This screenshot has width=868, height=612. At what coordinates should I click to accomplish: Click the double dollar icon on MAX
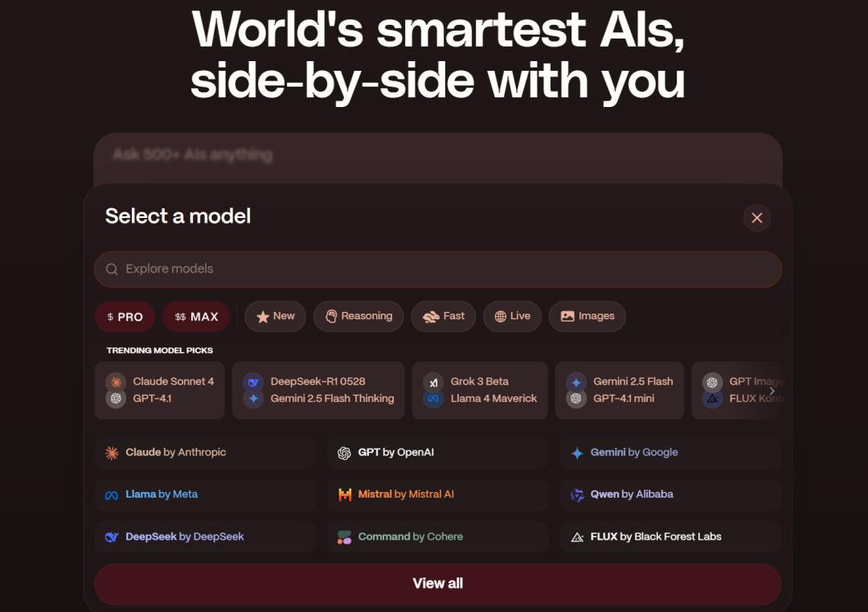point(180,317)
